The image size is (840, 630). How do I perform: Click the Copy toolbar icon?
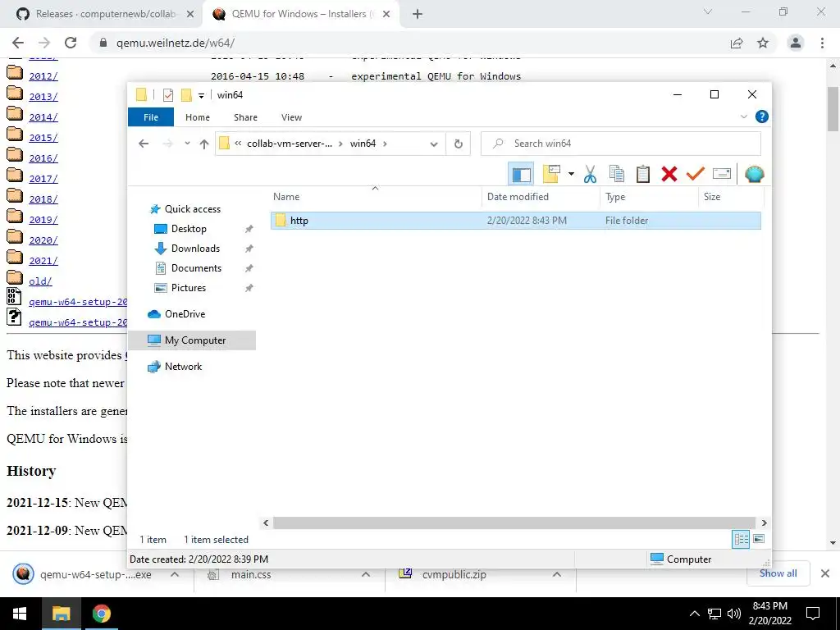coord(617,174)
